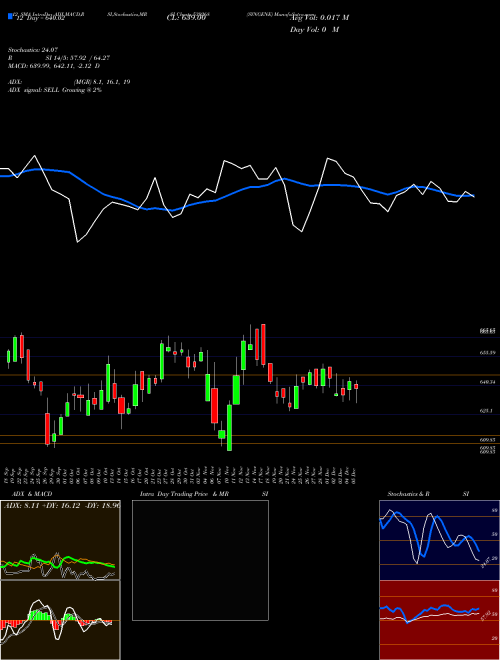Open the ADX indicator mini chart
Screen dimensions: 500x660
coord(60,540)
